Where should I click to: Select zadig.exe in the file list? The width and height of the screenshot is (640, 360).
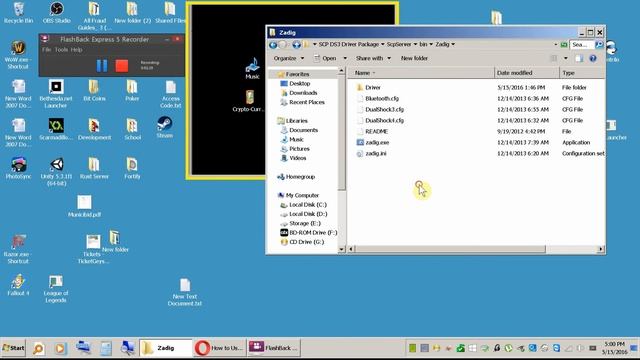373,142
